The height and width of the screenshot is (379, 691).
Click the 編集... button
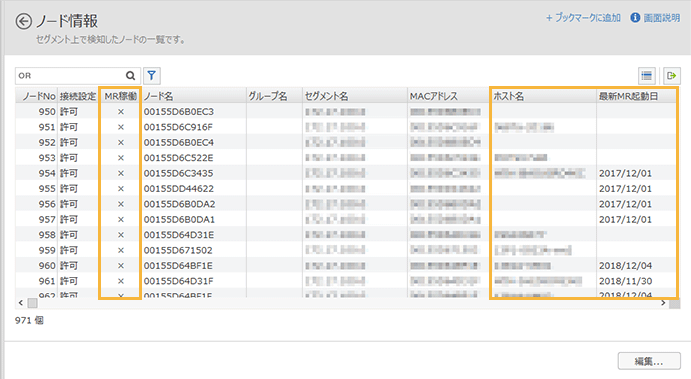click(x=649, y=361)
